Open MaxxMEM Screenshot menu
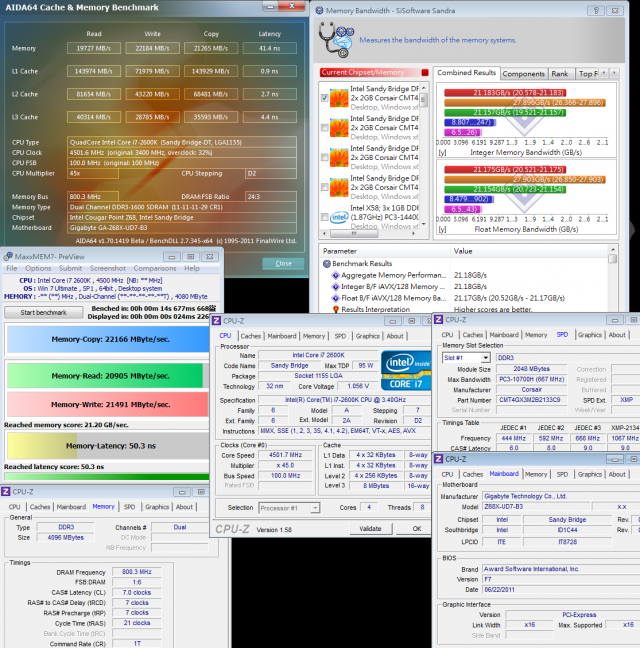The height and width of the screenshot is (649, 640). (x=108, y=268)
